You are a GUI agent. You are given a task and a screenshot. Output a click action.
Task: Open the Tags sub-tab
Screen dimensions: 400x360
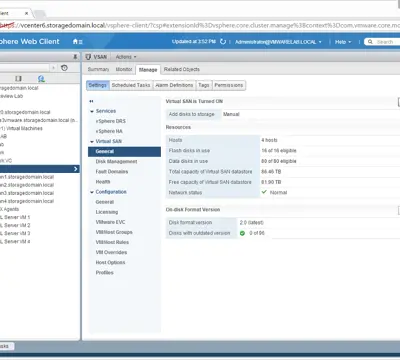tap(204, 85)
